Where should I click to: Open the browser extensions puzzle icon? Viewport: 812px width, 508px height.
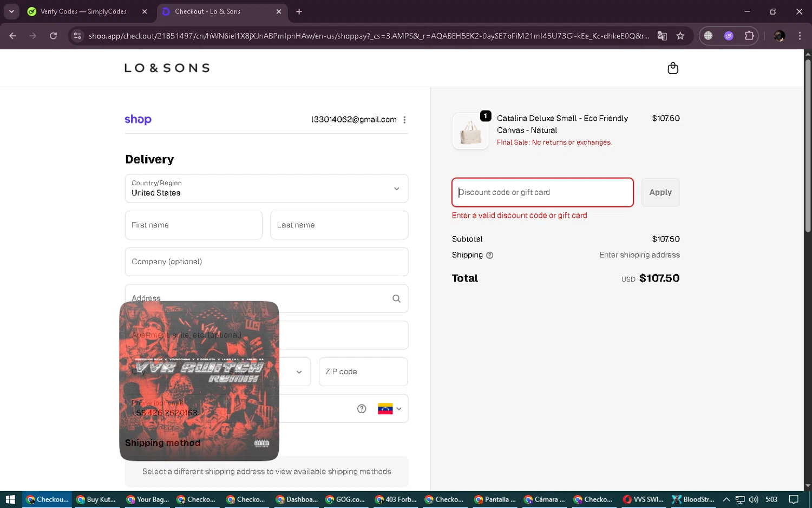pyautogui.click(x=749, y=36)
